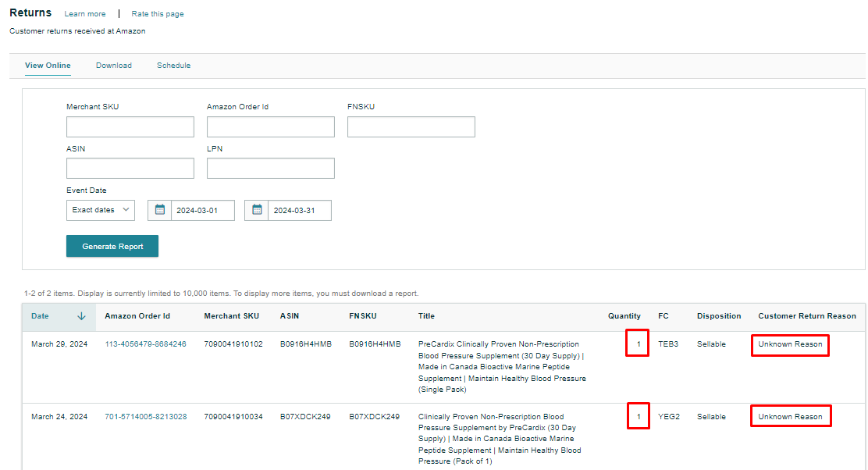
Task: Select the YEG2 fulfillment center cell
Action: 669,417
